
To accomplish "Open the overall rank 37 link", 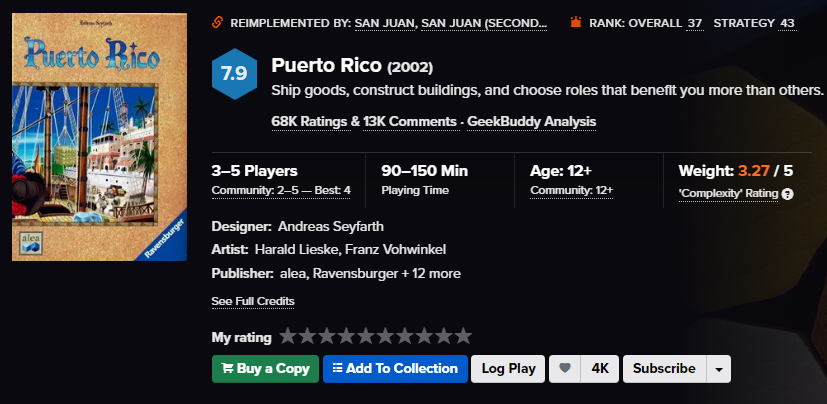I will [x=694, y=22].
